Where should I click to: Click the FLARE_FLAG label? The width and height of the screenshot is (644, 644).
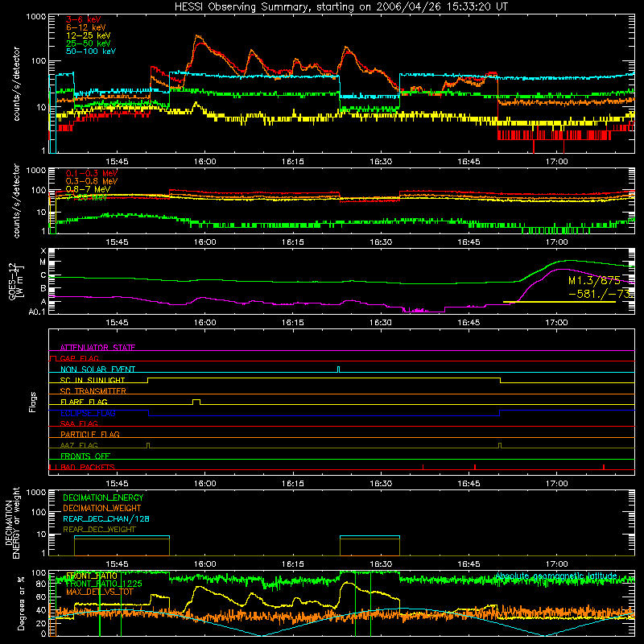click(84, 402)
